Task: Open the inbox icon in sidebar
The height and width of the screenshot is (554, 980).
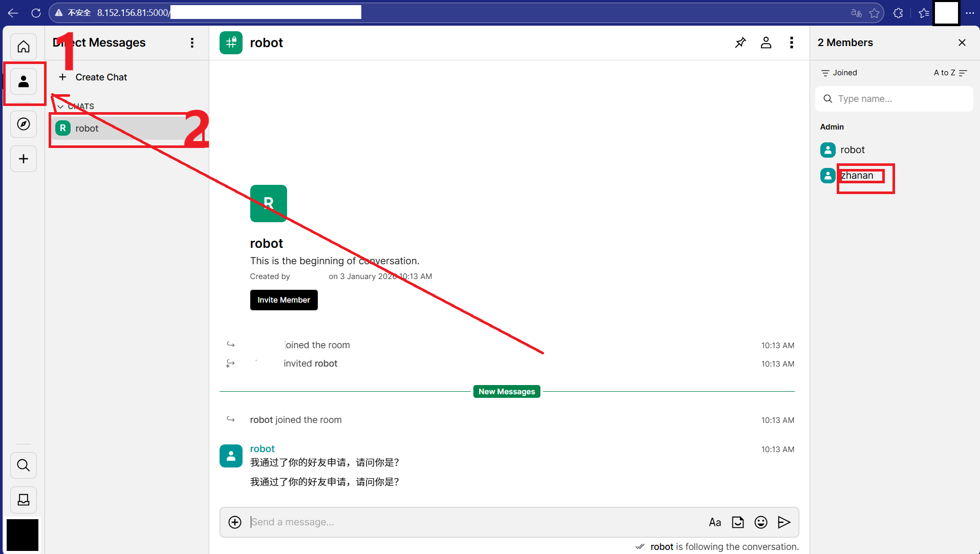Action: [24, 500]
